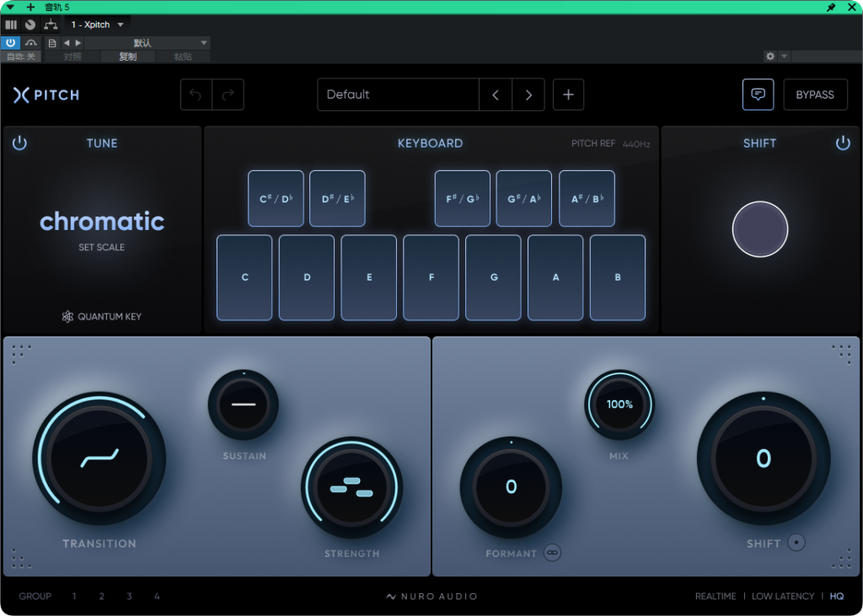The height and width of the screenshot is (616, 863).
Task: Click the host previous preset left arrow
Action: click(x=67, y=43)
